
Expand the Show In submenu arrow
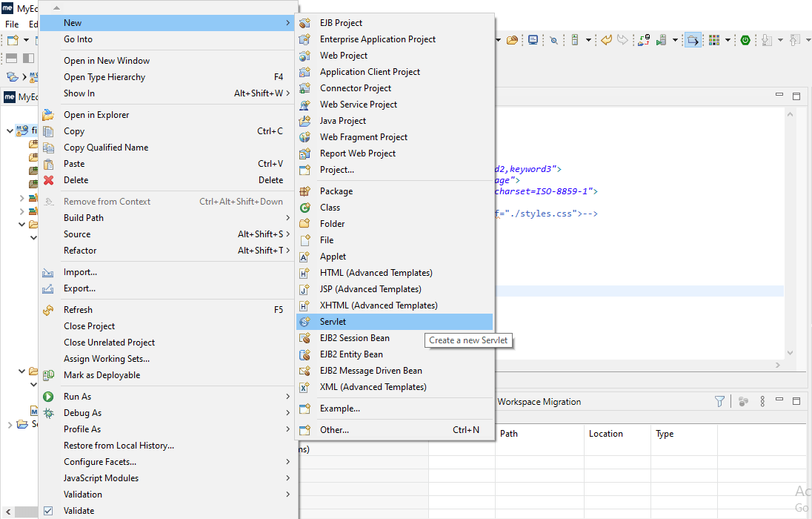(288, 93)
